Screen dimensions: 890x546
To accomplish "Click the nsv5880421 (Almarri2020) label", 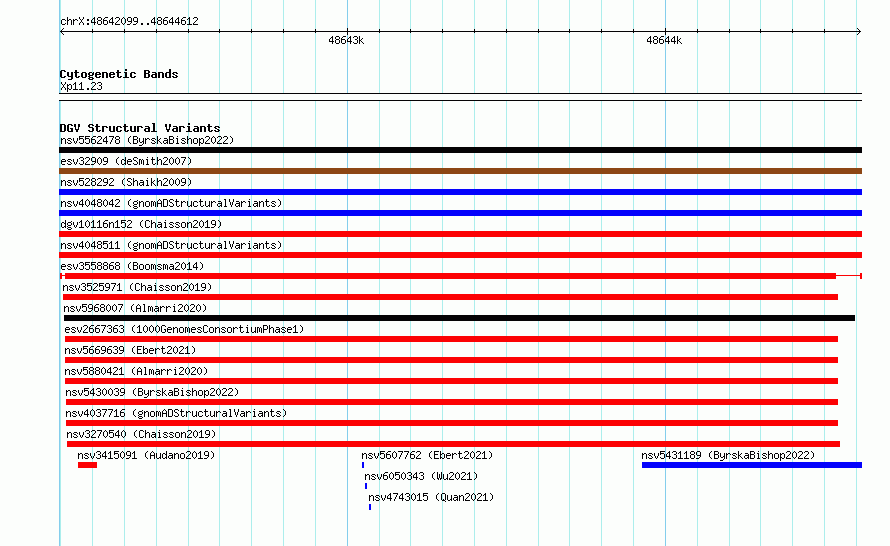I will coord(136,371).
